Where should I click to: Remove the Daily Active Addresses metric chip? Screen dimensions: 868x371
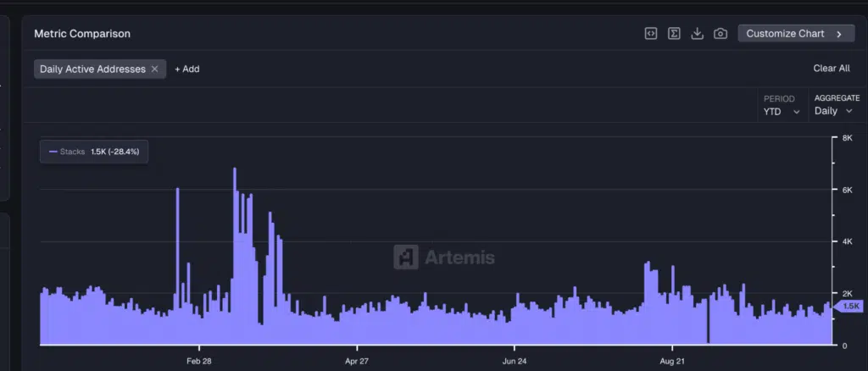tap(155, 69)
